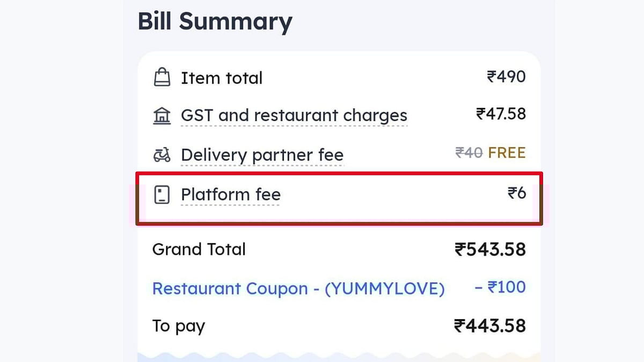Select the Bill Summary heading

point(215,21)
